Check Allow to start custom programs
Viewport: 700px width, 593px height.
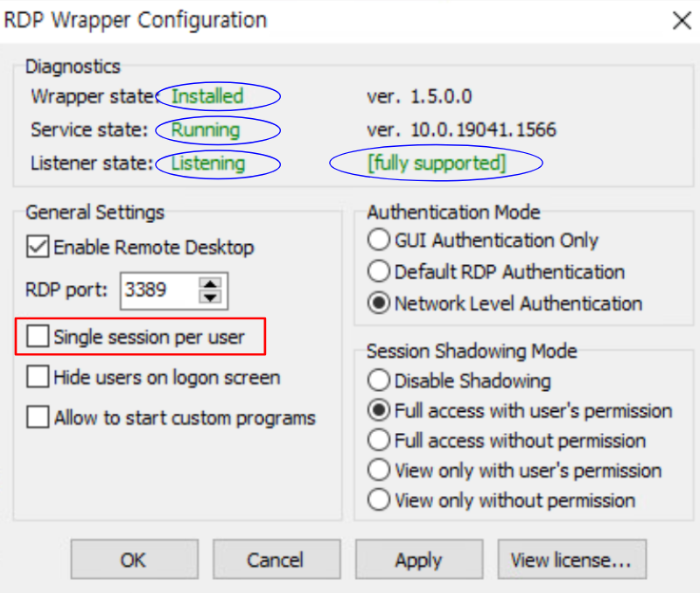(38, 417)
